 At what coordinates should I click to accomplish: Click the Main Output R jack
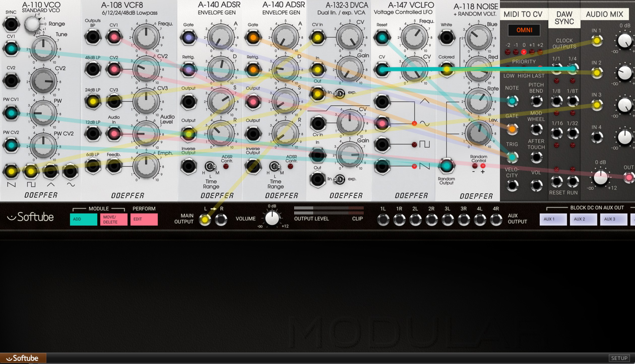(x=221, y=220)
